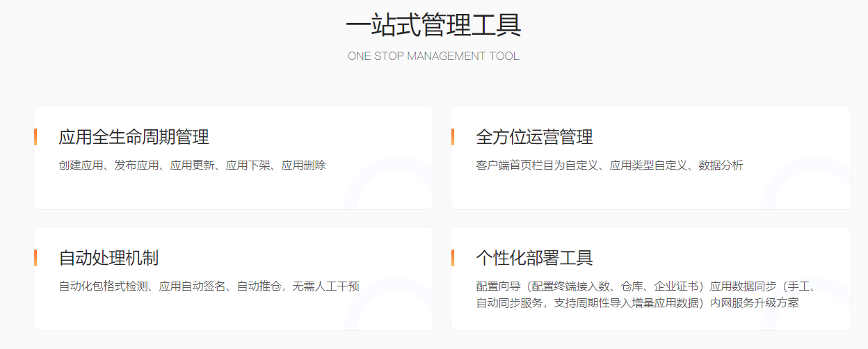The image size is (868, 349).
Task: Click the 一站式管理工具 page title
Action: click(433, 26)
